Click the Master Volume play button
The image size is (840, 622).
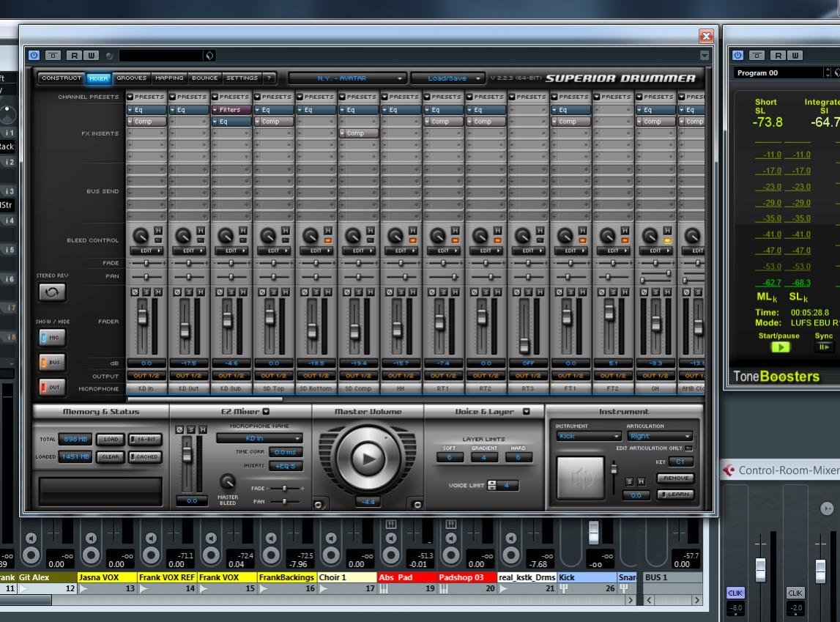click(368, 458)
